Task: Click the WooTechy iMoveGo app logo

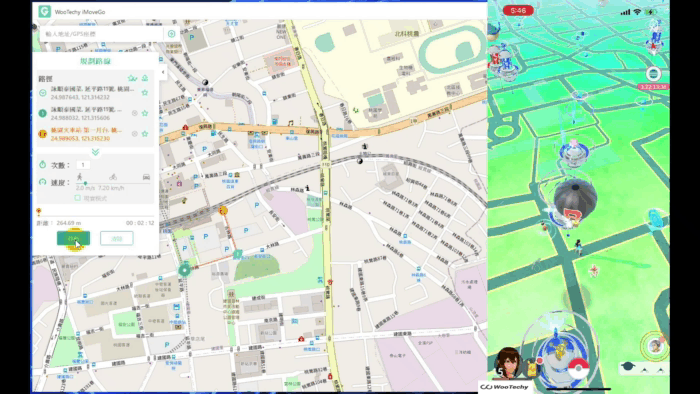Action: tap(45, 11)
